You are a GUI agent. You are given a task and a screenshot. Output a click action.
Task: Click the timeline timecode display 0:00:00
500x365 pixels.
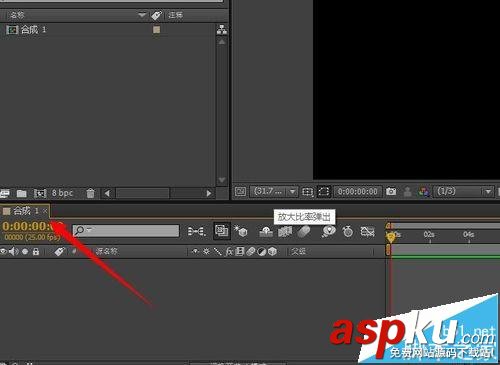(32, 226)
